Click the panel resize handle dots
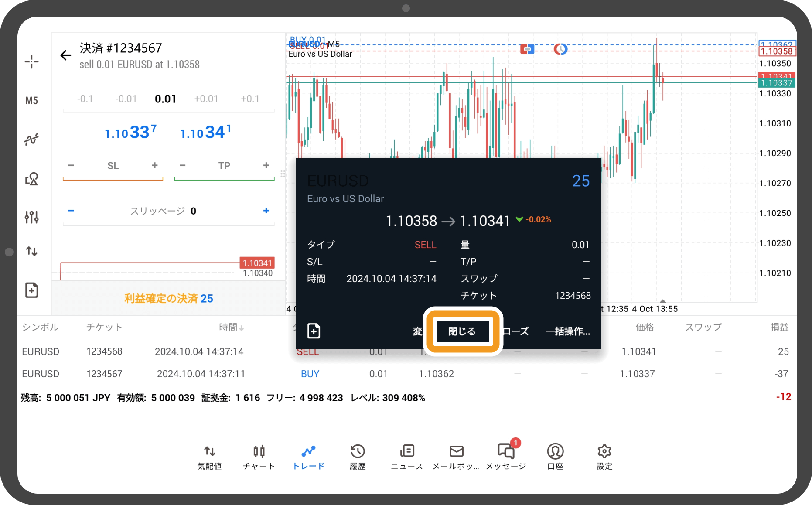Screen dimensions: 812x505 283,174
